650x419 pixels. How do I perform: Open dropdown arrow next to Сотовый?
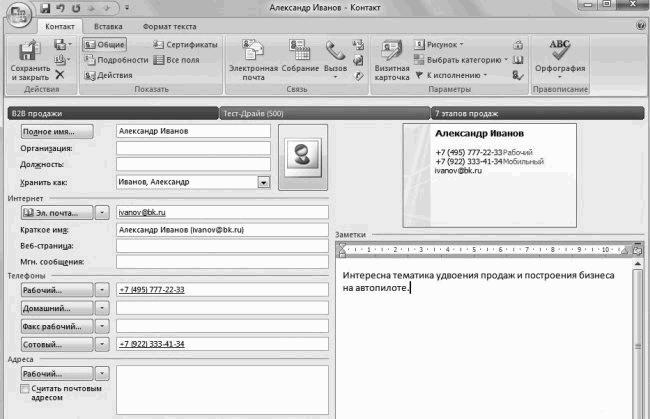102,344
